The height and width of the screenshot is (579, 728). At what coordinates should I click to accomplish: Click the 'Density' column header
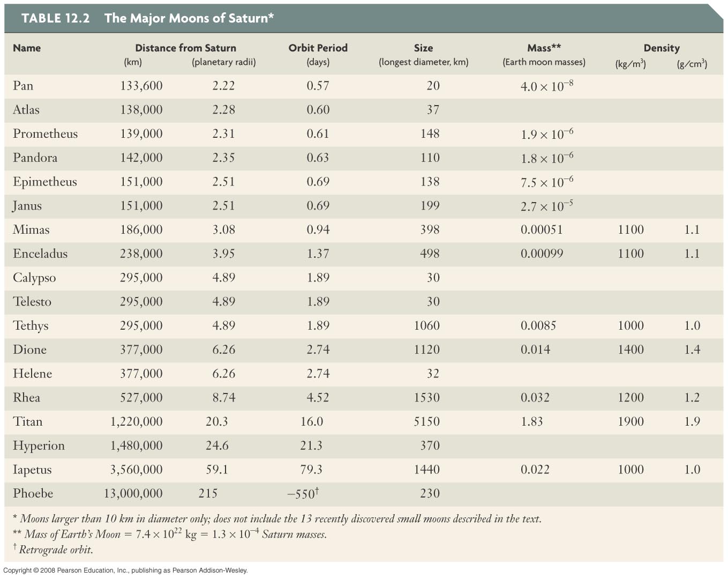pos(662,48)
